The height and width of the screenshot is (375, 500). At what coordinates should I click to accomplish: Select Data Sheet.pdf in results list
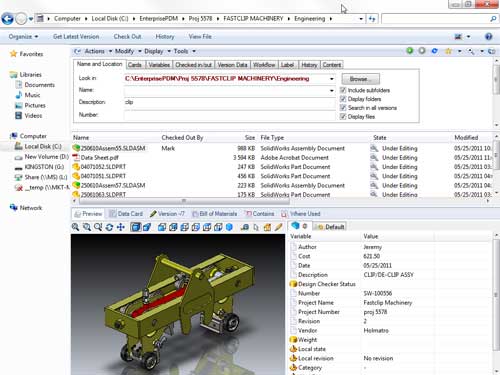tap(99, 158)
